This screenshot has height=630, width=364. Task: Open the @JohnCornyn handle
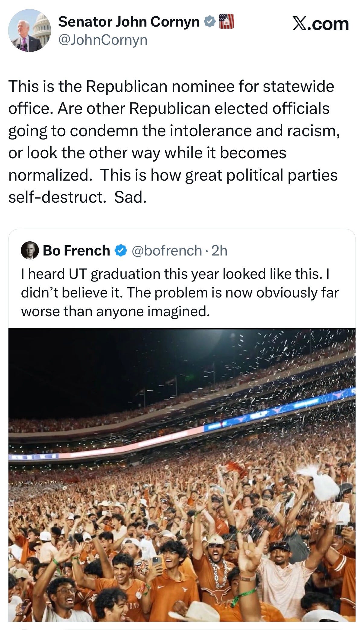(103, 40)
